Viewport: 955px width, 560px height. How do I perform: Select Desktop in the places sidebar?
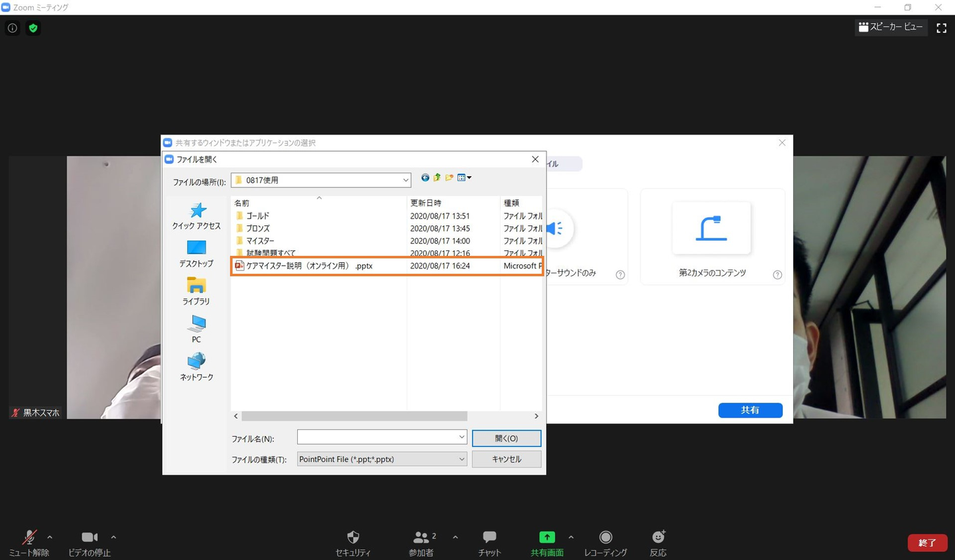pos(196,253)
